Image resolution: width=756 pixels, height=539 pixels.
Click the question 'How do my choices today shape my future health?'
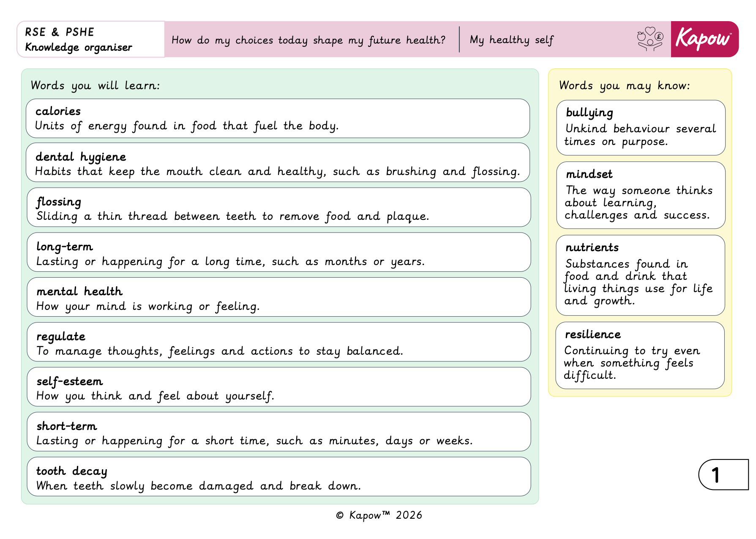coord(308,40)
